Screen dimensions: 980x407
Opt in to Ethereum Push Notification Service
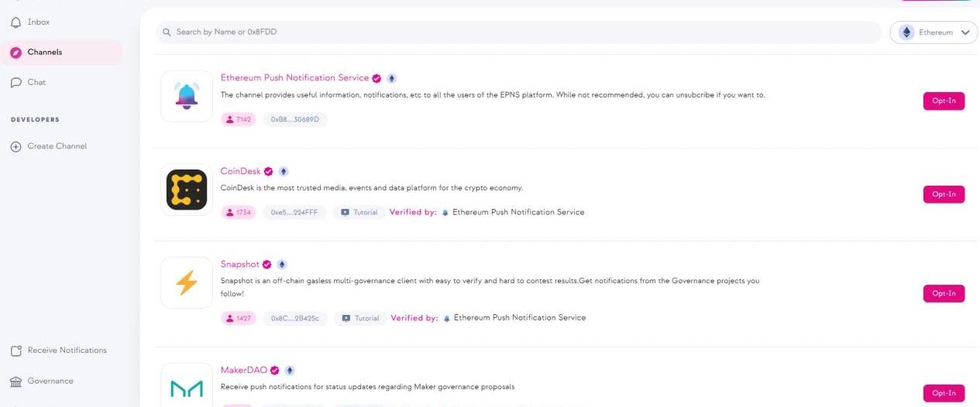[944, 101]
